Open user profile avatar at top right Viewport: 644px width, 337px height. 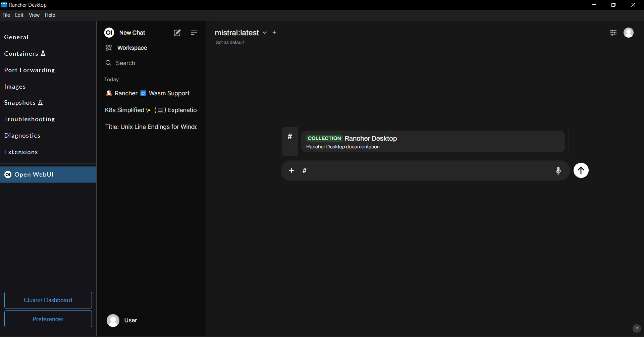click(629, 33)
